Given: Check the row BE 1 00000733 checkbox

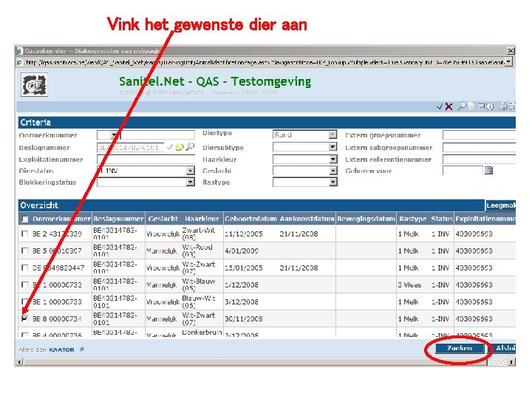Looking at the screenshot, I should [x=24, y=301].
